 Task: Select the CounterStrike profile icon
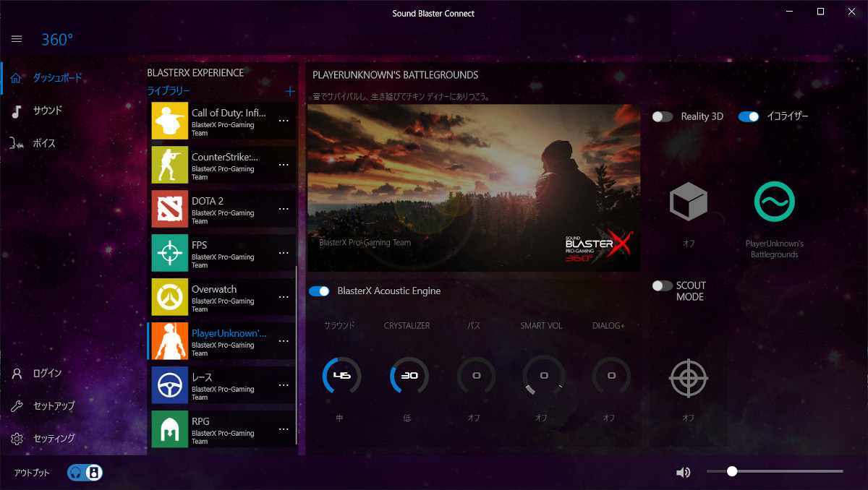170,165
